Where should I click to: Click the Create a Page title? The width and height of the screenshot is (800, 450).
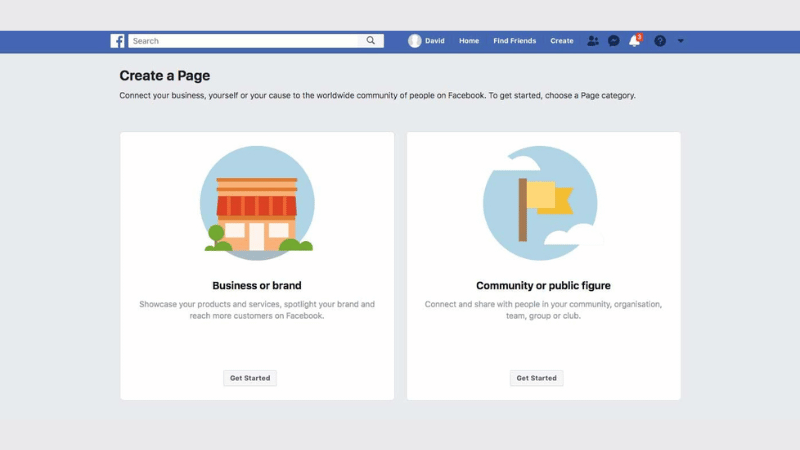[x=165, y=75]
